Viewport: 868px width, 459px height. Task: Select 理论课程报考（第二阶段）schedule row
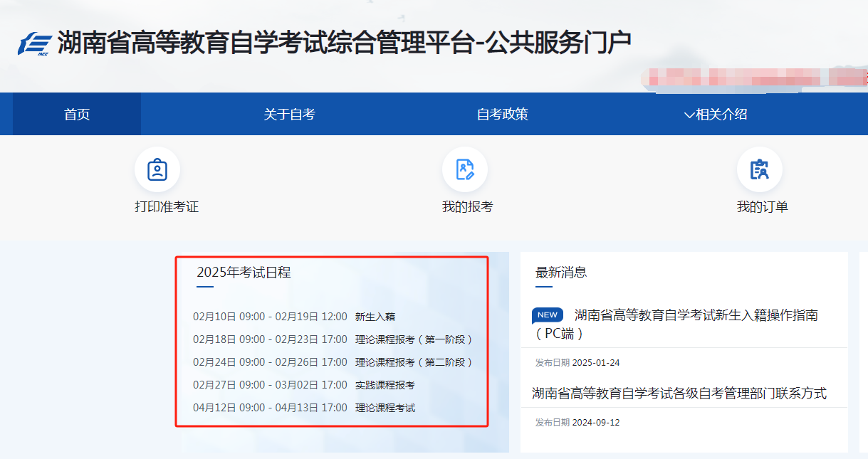[x=414, y=362]
